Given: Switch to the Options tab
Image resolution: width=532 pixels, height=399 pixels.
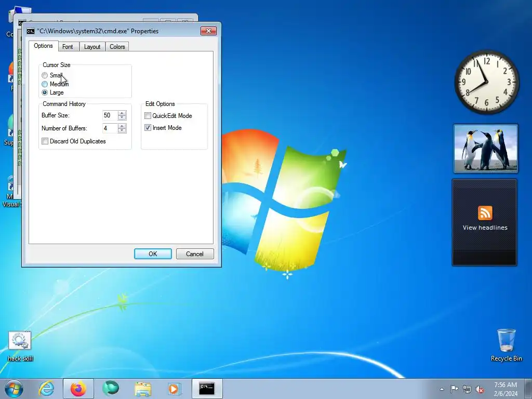Looking at the screenshot, I should coord(43,46).
